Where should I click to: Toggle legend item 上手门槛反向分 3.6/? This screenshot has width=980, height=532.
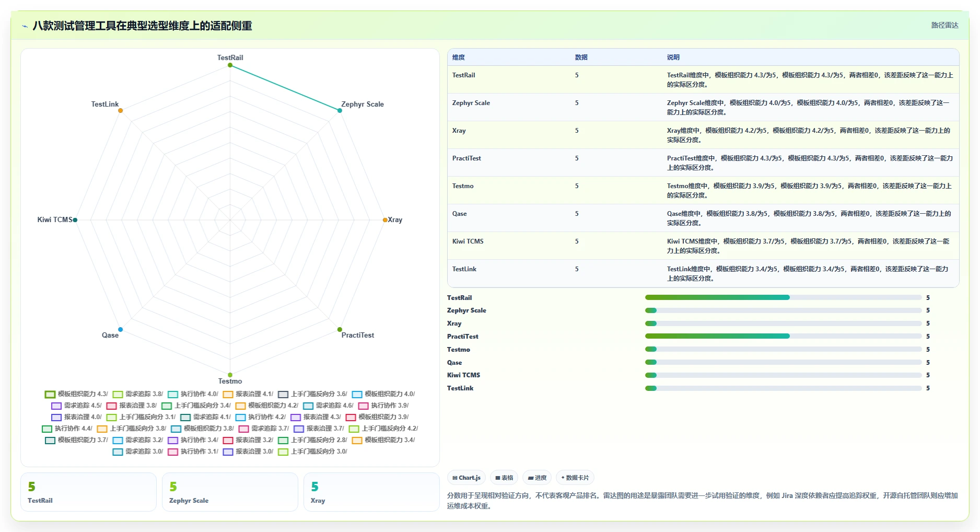click(312, 394)
